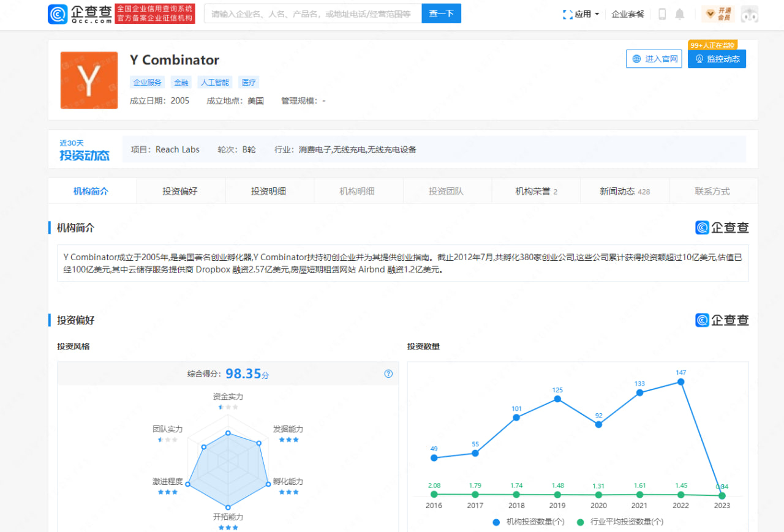
Task: Click the 查一下 search button
Action: (441, 13)
